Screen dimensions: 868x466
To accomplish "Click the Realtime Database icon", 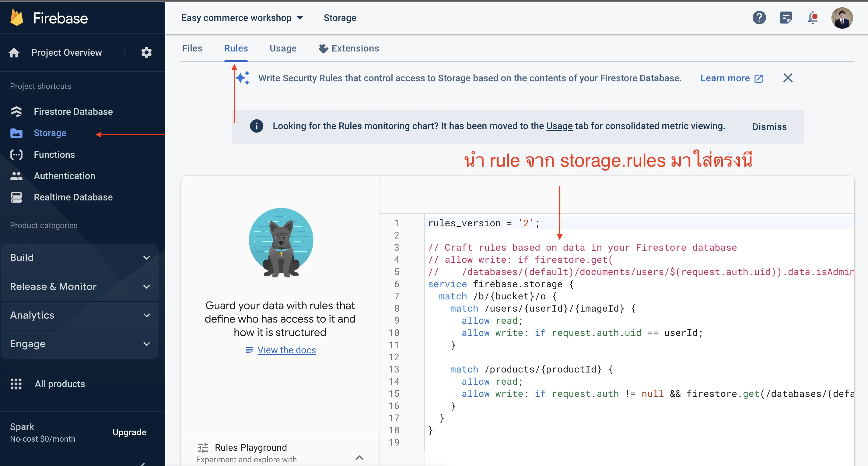I will (16, 197).
